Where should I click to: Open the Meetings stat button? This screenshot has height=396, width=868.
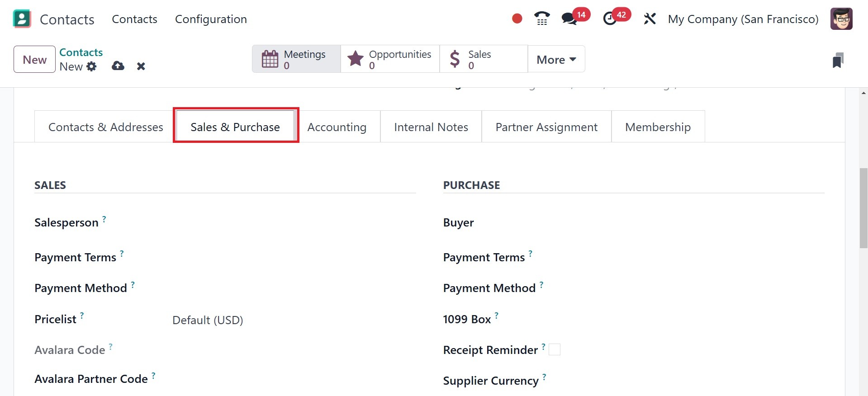tap(296, 59)
